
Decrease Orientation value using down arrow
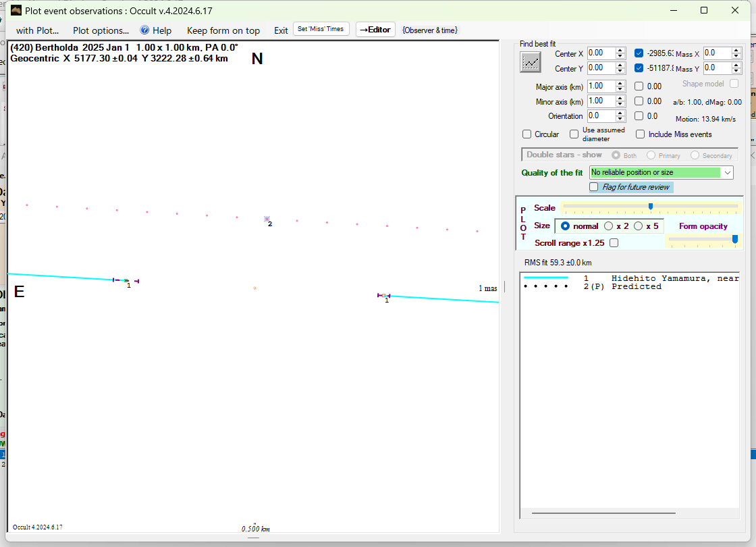[620, 119]
